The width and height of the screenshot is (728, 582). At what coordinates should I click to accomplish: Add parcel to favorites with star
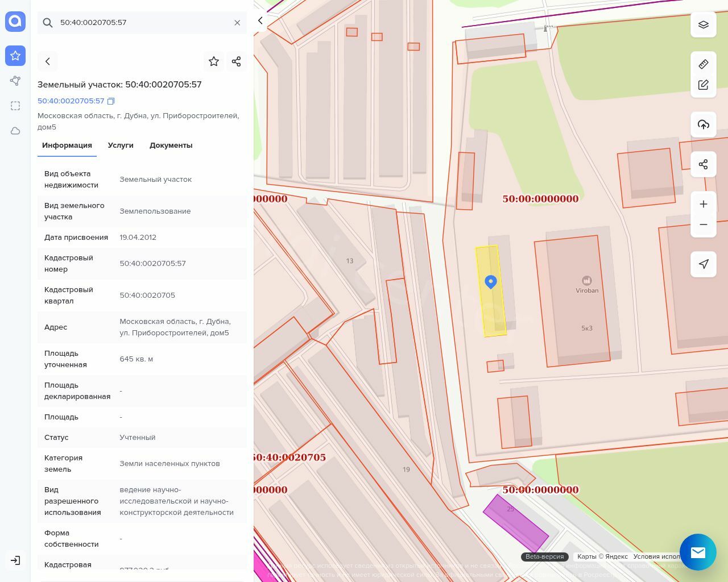(x=214, y=61)
